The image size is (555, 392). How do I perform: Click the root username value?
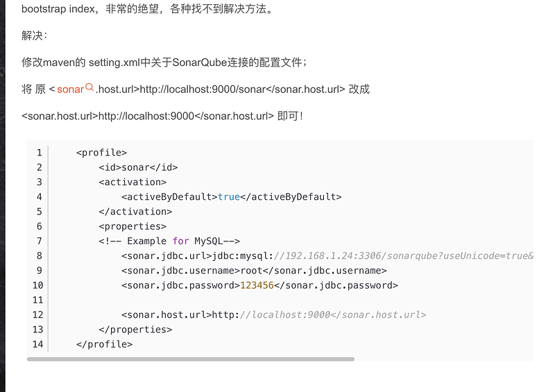(x=251, y=271)
